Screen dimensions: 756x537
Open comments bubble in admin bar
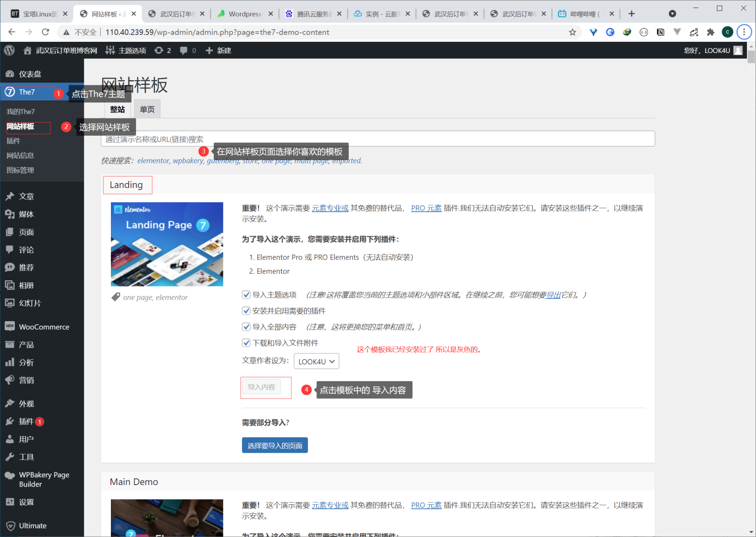point(188,50)
